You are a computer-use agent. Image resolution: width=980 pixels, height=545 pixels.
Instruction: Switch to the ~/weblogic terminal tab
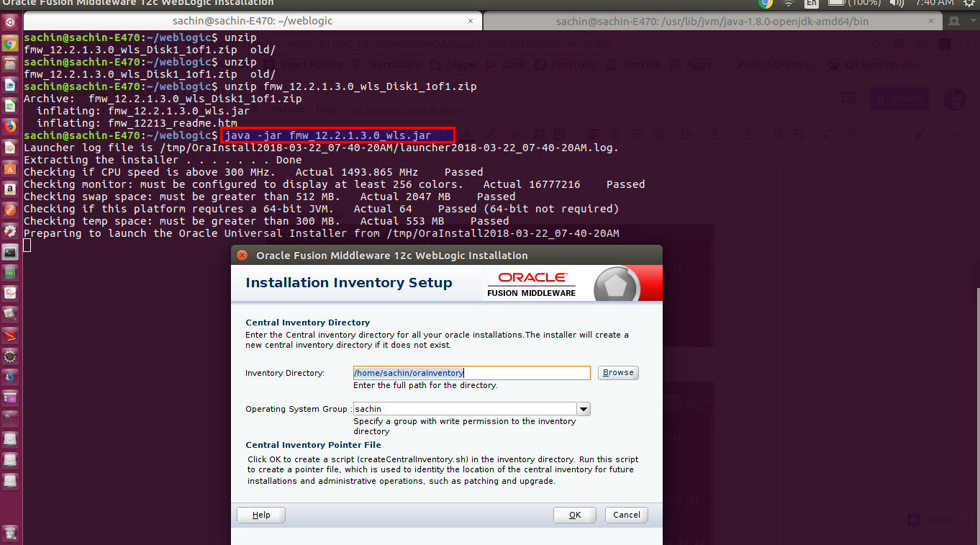point(252,22)
